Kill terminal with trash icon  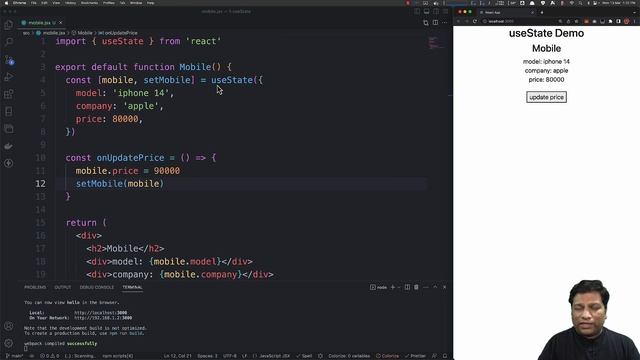[416, 287]
